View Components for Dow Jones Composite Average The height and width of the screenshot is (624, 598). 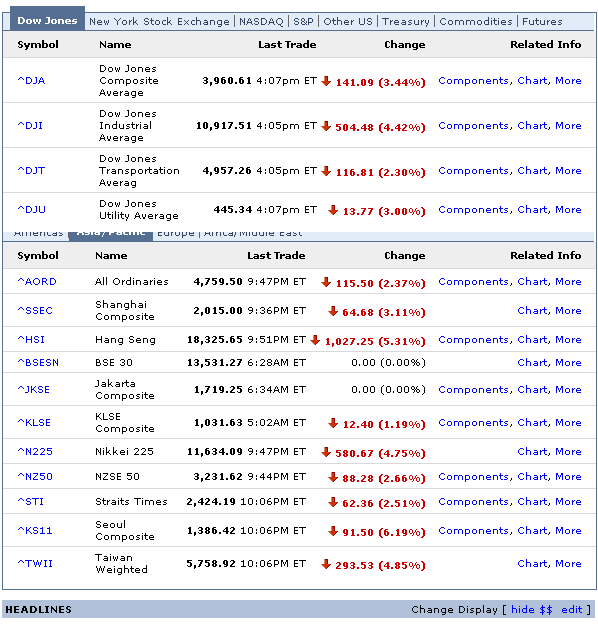tap(473, 81)
